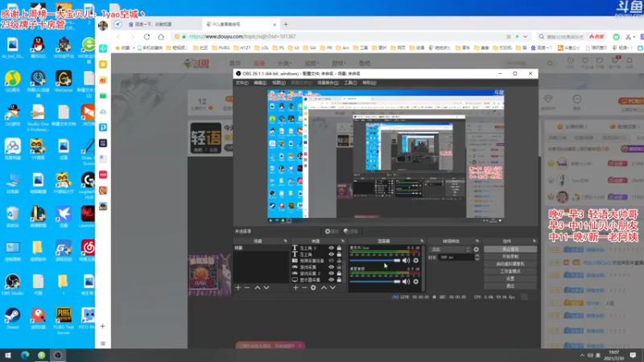The width and height of the screenshot is (644, 362).
Task: Open 淡出 transition type dropdown
Action: click(x=450, y=249)
